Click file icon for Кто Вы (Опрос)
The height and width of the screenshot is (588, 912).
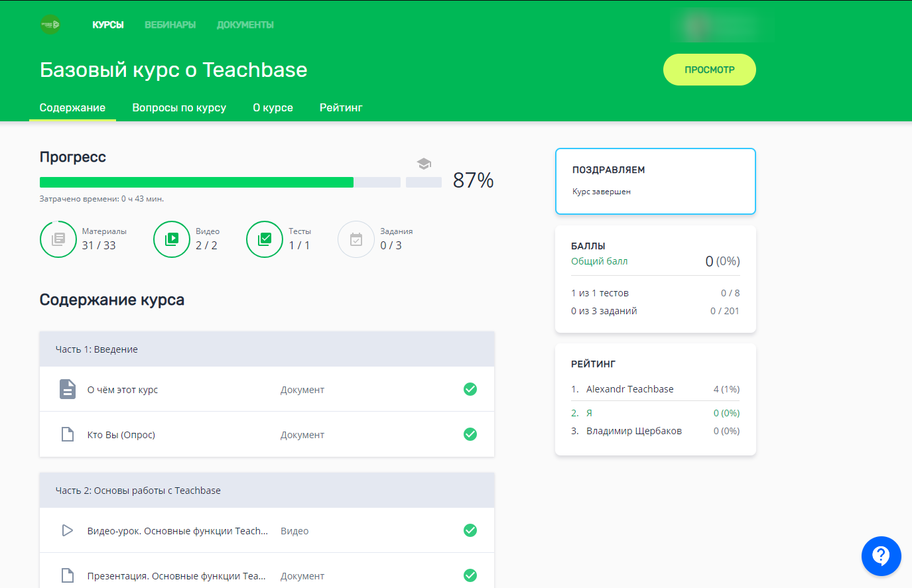pyautogui.click(x=68, y=434)
